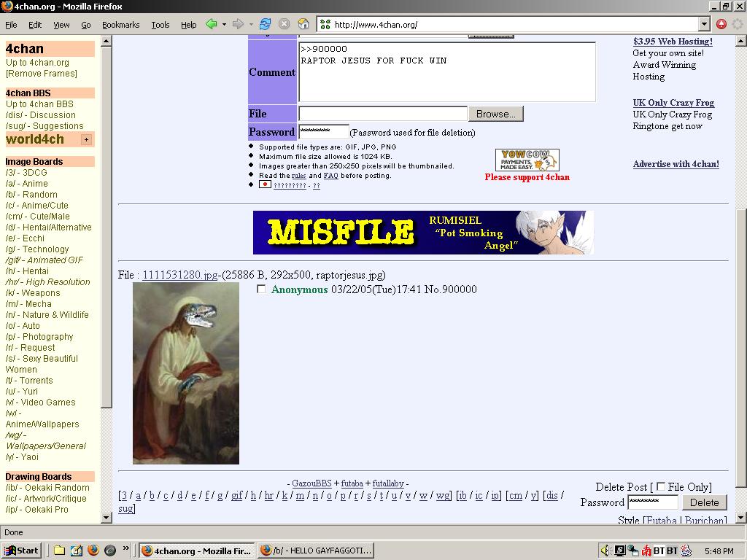This screenshot has width=747, height=560.
Task: Open the Edit menu
Action: [35, 25]
